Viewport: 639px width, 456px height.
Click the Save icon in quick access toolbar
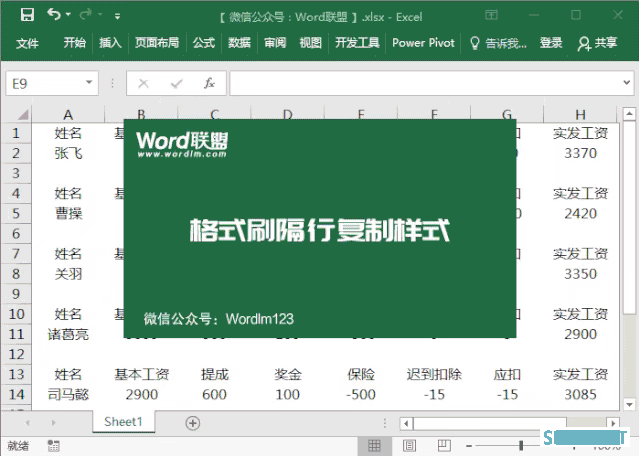tap(27, 15)
